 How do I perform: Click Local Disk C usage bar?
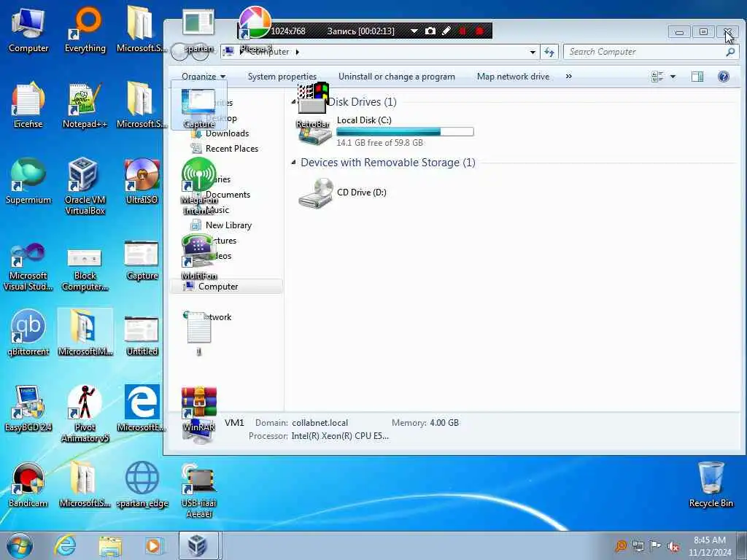(405, 132)
